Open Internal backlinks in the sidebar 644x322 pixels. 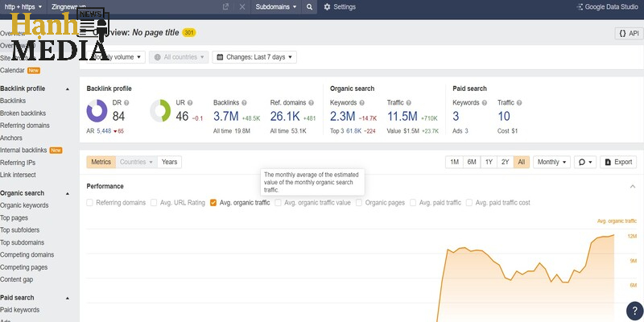pyautogui.click(x=23, y=150)
